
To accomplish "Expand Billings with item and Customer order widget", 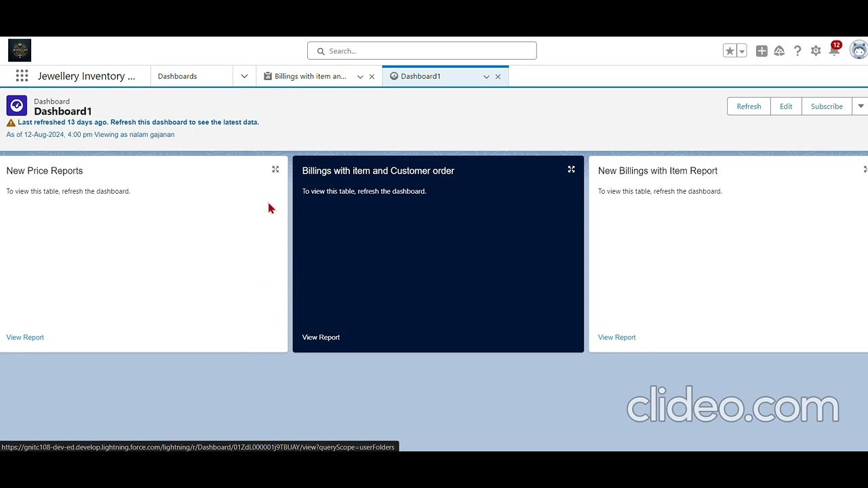I will pos(571,169).
